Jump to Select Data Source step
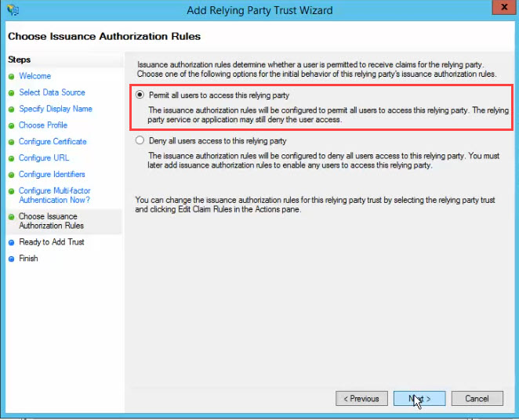519x420 pixels. (52, 92)
